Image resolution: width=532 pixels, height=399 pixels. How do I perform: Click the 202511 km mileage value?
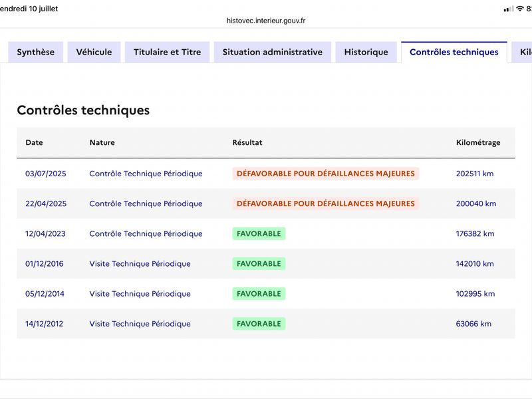475,174
